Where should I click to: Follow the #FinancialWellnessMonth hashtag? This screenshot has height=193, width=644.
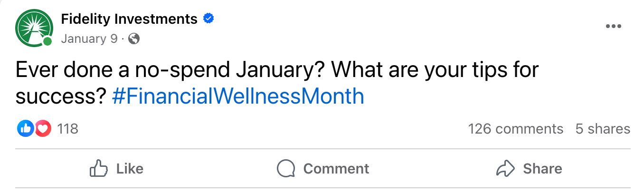pyautogui.click(x=238, y=96)
